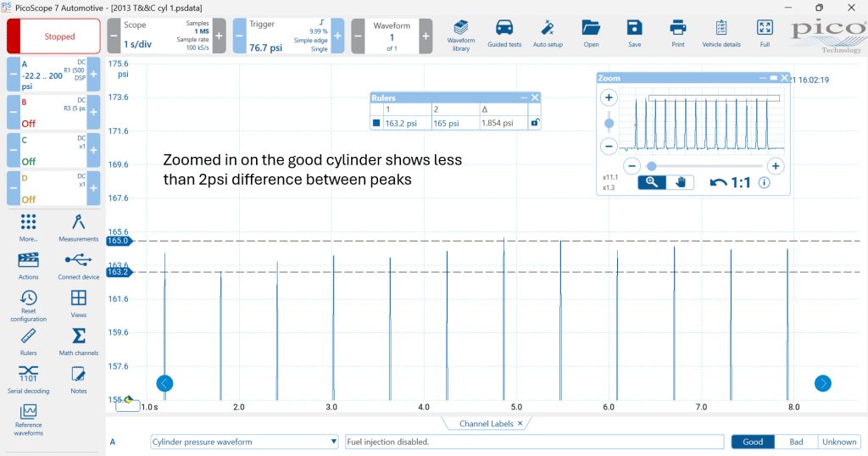This screenshot has width=868, height=456.
Task: Open the Cylinder pressure waveform dropdown
Action: [244, 442]
